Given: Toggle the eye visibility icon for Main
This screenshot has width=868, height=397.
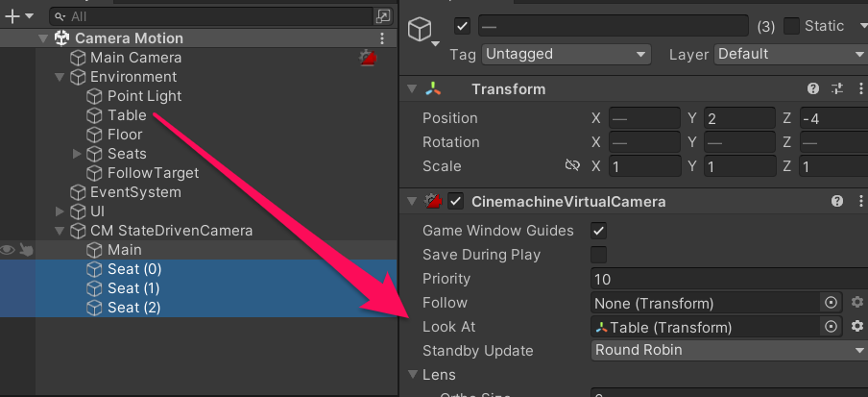Looking at the screenshot, I should 8,250.
